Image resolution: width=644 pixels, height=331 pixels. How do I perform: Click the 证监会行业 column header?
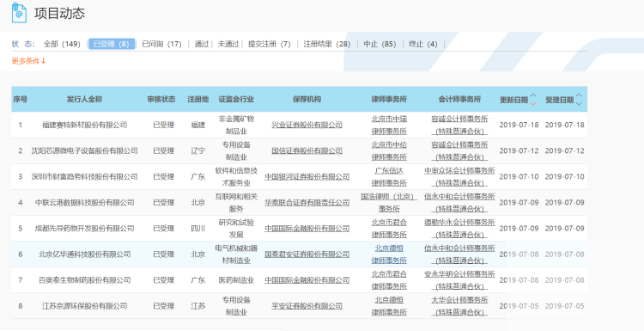236,100
